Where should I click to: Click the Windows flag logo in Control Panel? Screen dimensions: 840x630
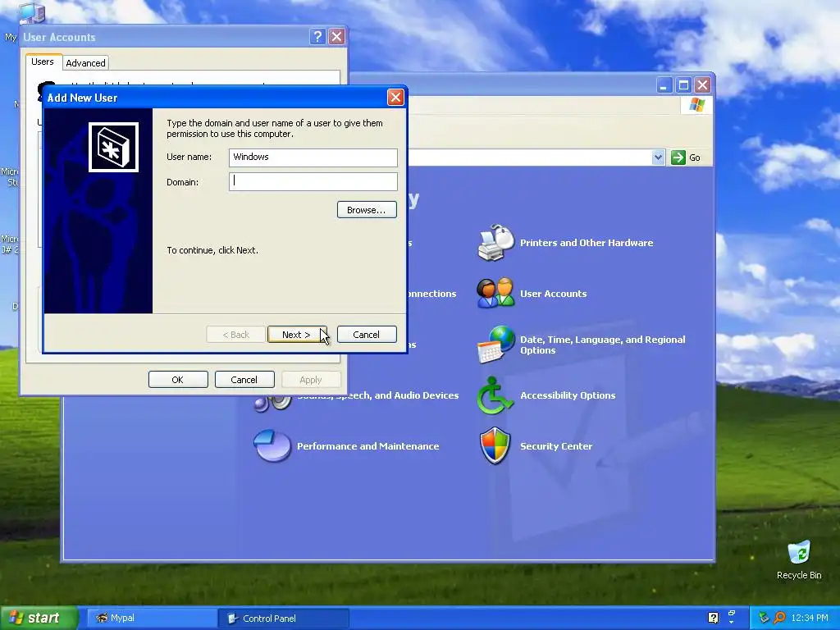[696, 104]
